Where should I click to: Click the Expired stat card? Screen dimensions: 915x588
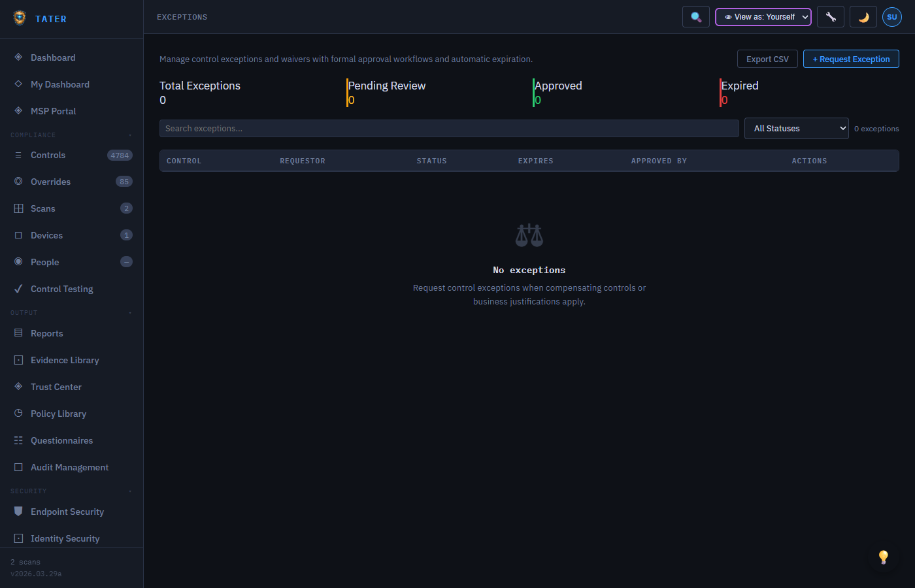coord(809,93)
